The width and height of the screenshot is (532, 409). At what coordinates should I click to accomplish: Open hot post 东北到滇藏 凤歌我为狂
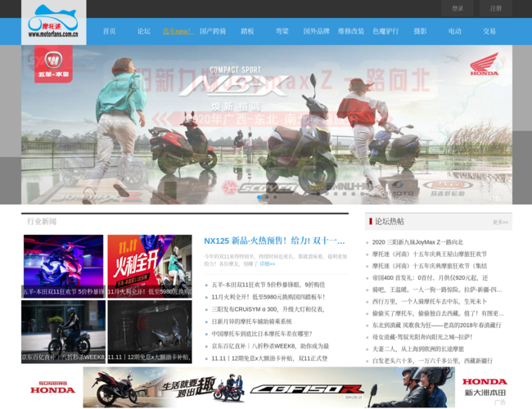pos(436,326)
